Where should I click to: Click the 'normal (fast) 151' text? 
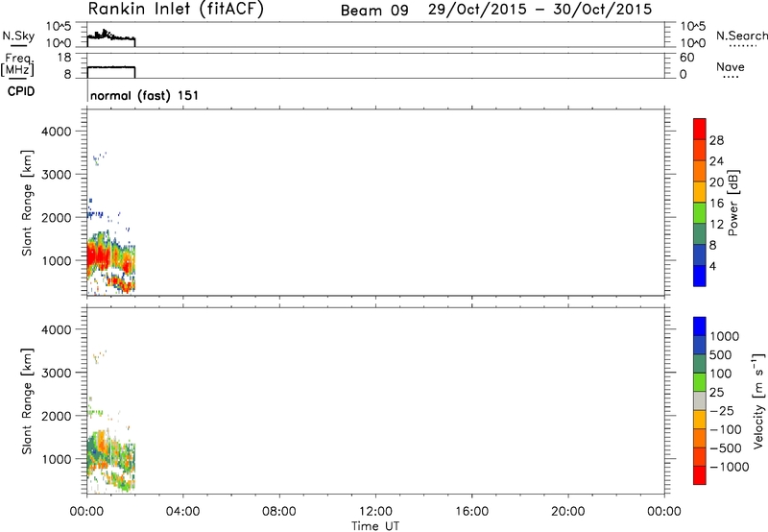[145, 95]
